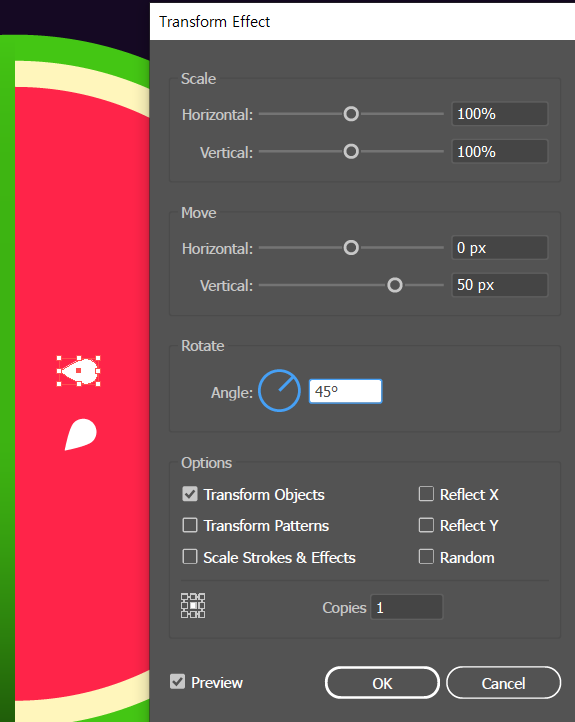Check the Reflect X option
This screenshot has width=575, height=722.
[x=426, y=494]
